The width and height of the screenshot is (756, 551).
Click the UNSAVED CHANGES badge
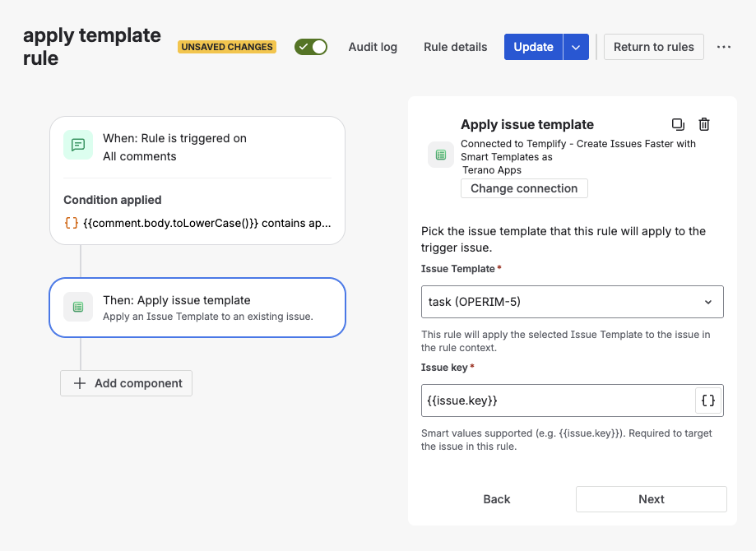pos(226,47)
